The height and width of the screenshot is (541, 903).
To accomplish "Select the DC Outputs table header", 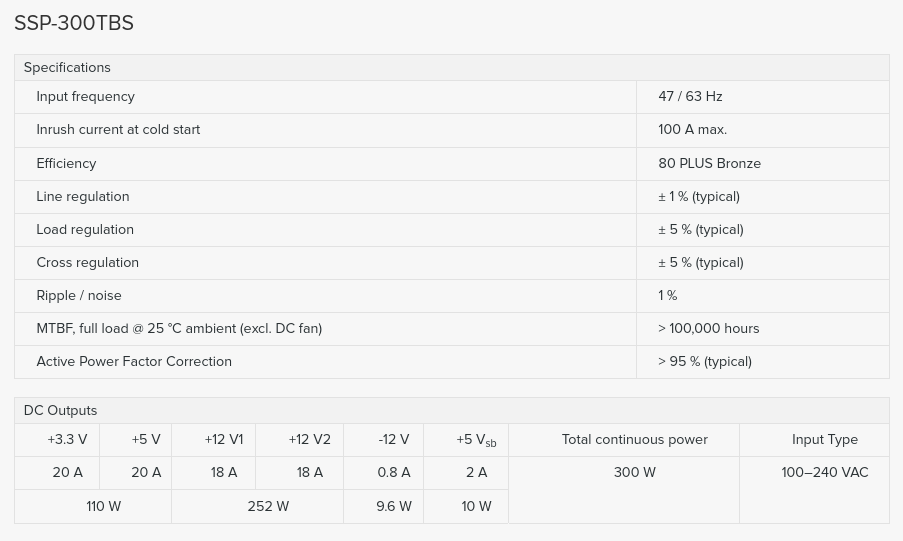I will point(452,410).
